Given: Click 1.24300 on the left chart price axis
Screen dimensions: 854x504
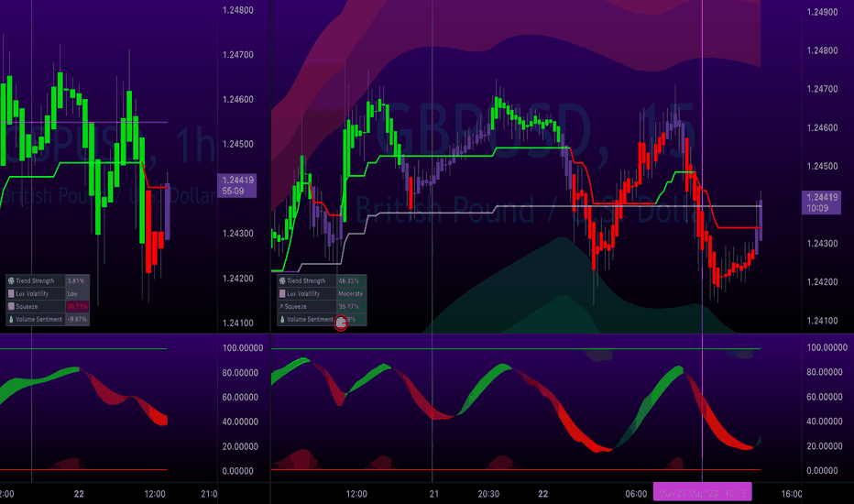Looking at the screenshot, I should (238, 234).
